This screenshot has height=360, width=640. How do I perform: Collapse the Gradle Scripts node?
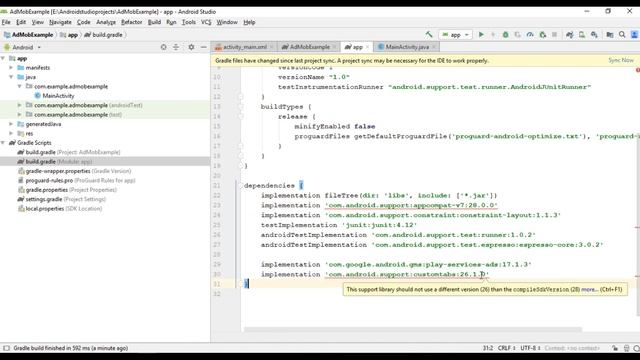(3, 143)
